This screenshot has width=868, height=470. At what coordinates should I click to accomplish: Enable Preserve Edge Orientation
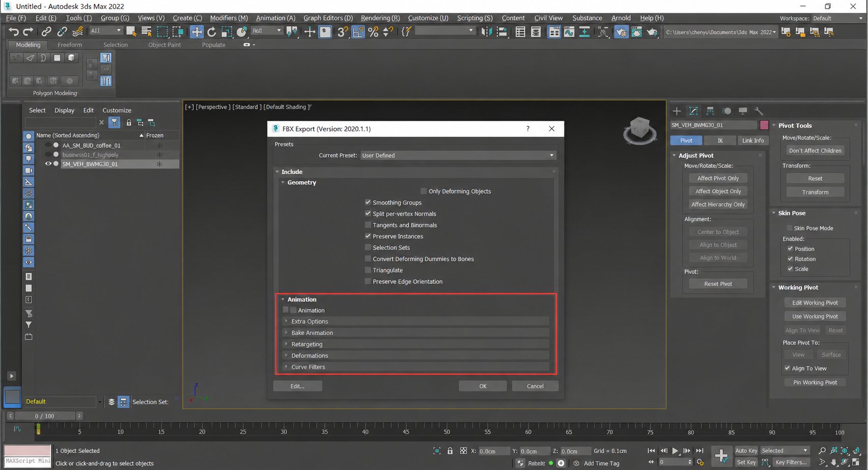coord(368,282)
